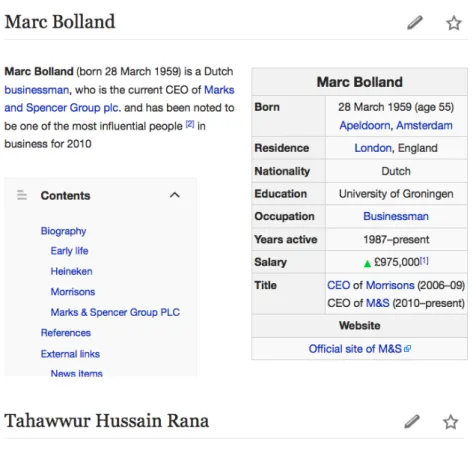Navigate to the Morrisons contents entry
Viewport: 476px width, 450px height.
click(x=73, y=292)
